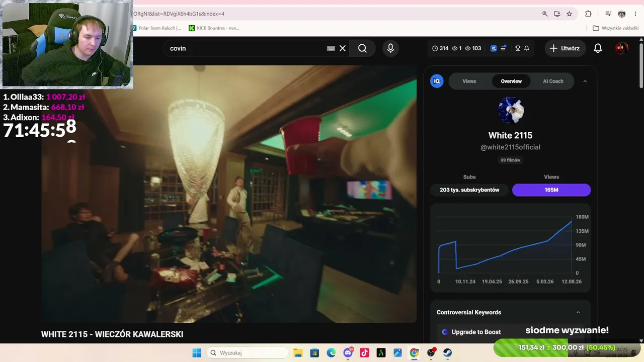
Task: Open the Wszystkie zakładki bookmarks folder
Action: 616,28
